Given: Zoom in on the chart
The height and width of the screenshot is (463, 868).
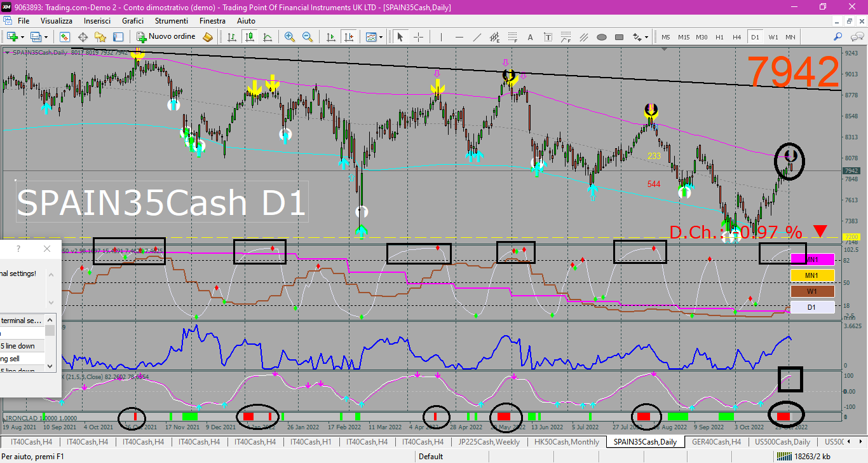Looking at the screenshot, I should (x=290, y=37).
